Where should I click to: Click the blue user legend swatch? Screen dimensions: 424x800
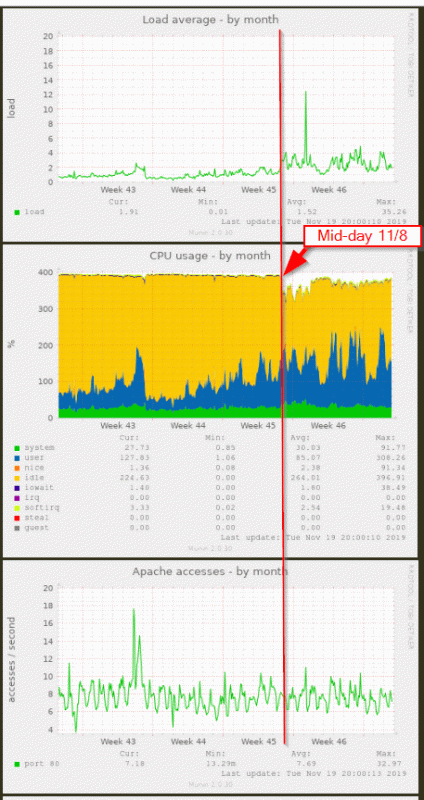pos(17,458)
